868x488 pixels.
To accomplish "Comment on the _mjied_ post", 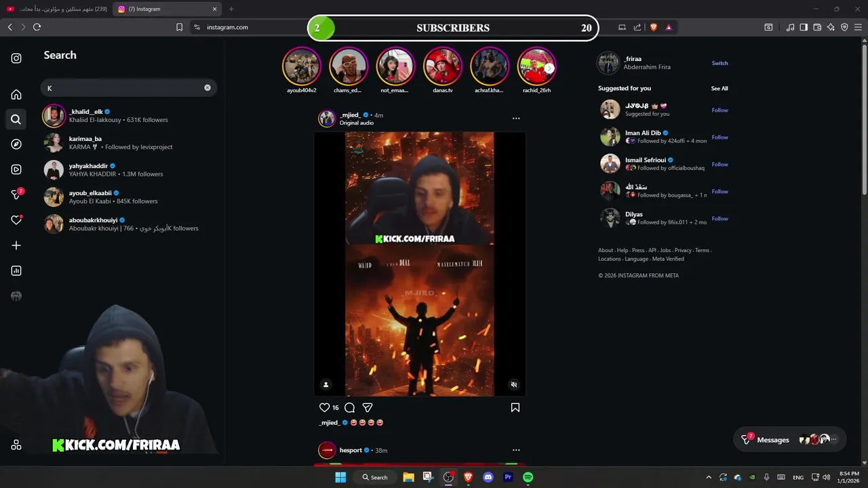I will (349, 407).
